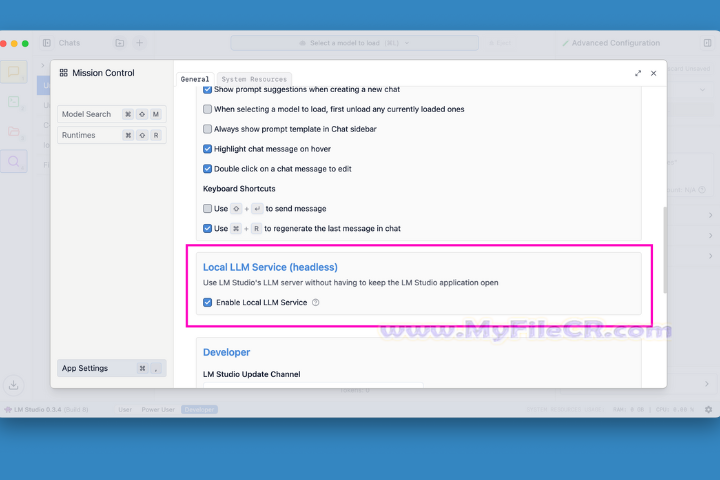Select User mode in status bar
The height and width of the screenshot is (480, 720).
[125, 409]
